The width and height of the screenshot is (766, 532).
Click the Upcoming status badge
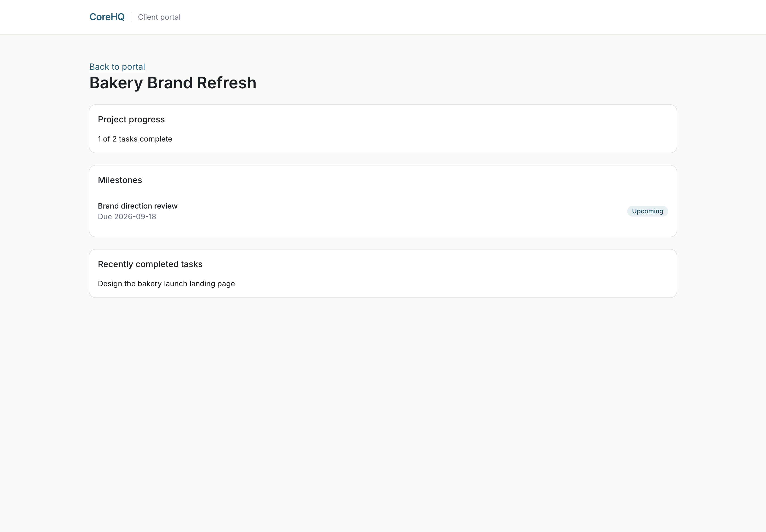(647, 211)
